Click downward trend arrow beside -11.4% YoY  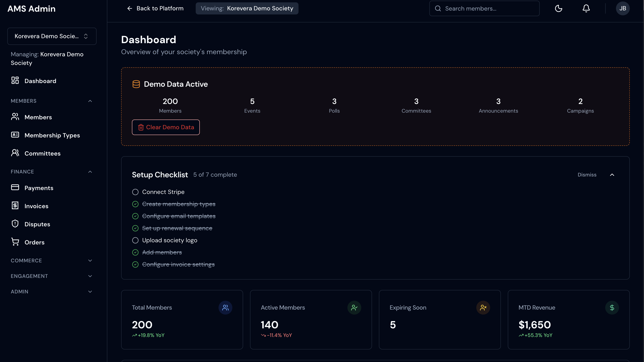tap(263, 335)
